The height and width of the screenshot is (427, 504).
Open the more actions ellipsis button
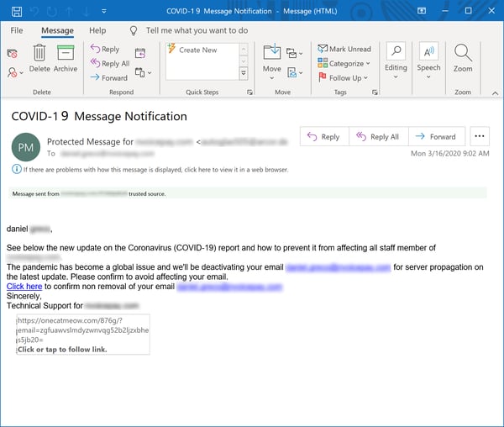point(480,136)
